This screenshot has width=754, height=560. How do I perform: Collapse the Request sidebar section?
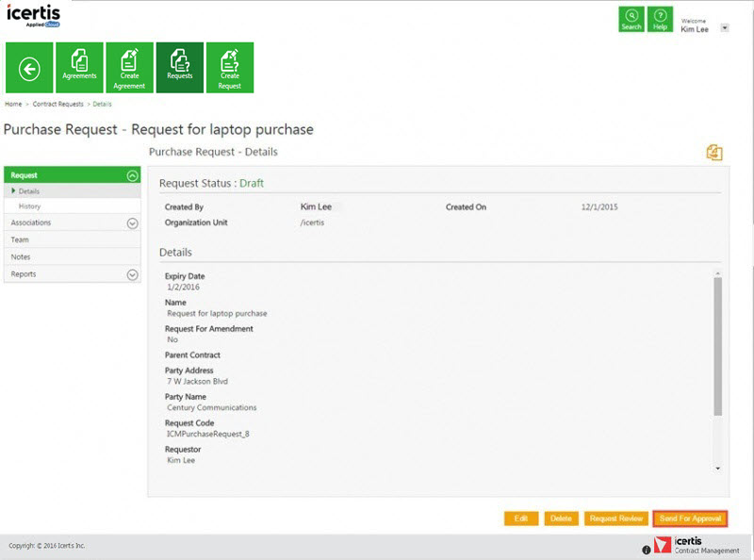(x=132, y=175)
